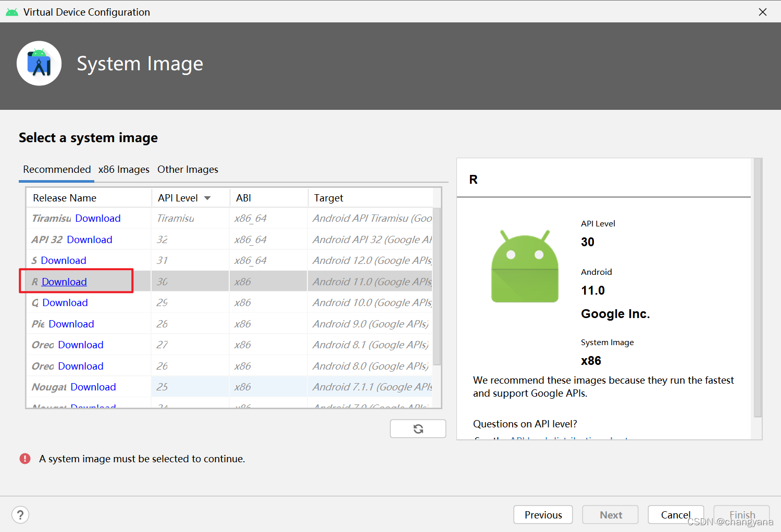781x532 pixels.
Task: Click the Android icon in title bar
Action: pos(11,12)
